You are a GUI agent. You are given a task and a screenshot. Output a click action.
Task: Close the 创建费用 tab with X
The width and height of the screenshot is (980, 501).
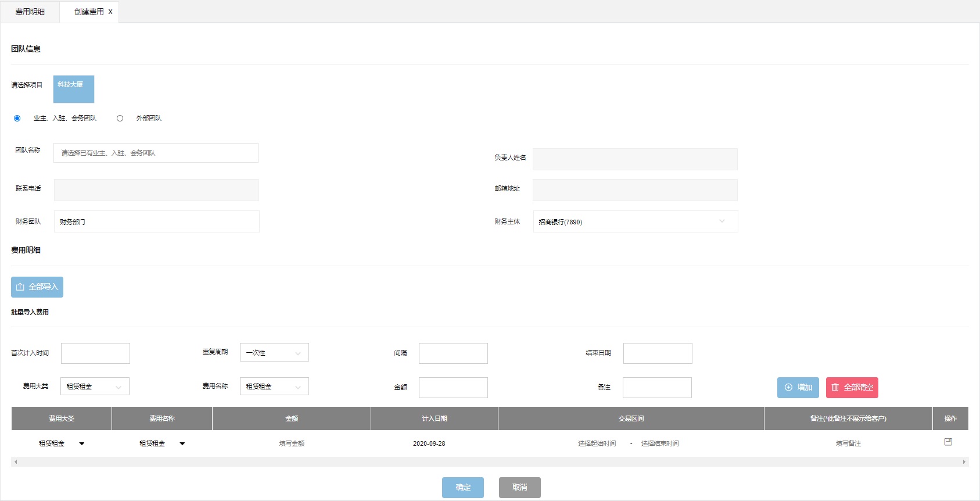[110, 12]
